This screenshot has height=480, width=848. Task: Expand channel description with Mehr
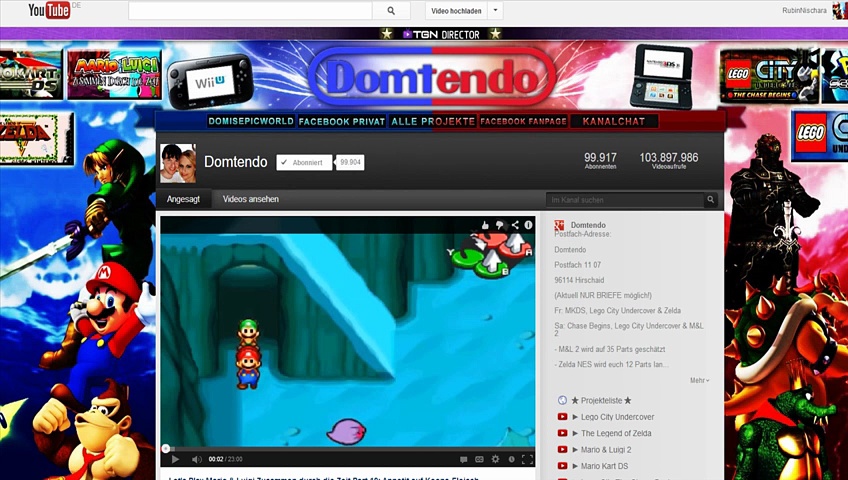click(x=699, y=380)
